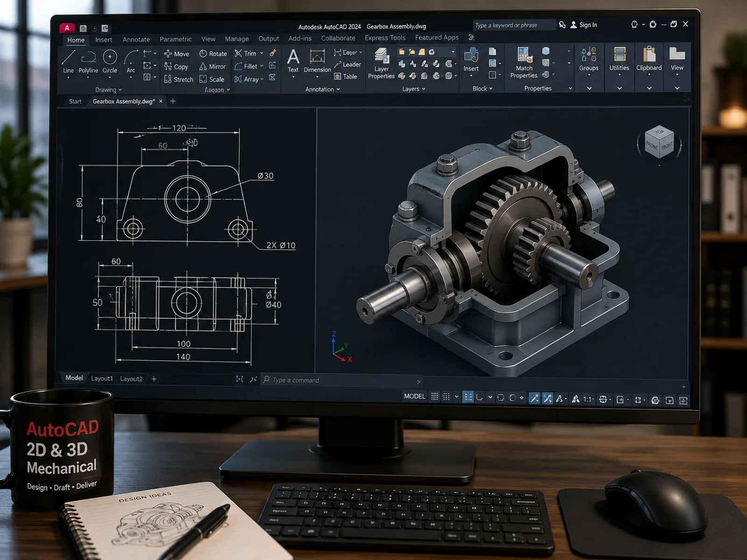Open Layer Properties manager
Screen dimensions: 747x560
pos(381,63)
